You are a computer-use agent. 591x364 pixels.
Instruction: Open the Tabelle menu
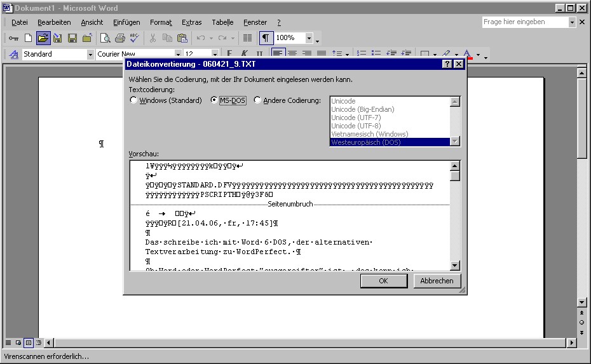(222, 23)
